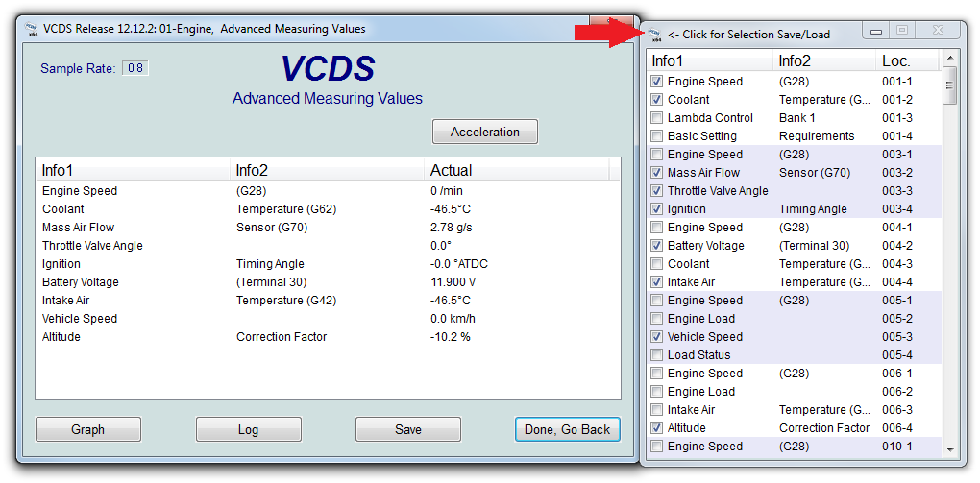Check the Engine Load 005-2 checkbox
Viewport: 980px width, 483px height.
[657, 319]
